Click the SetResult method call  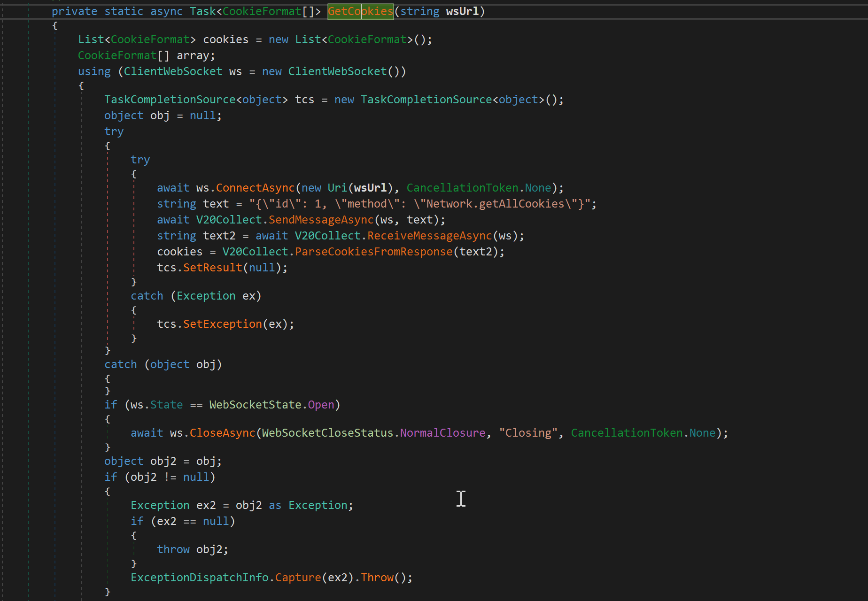(x=212, y=268)
